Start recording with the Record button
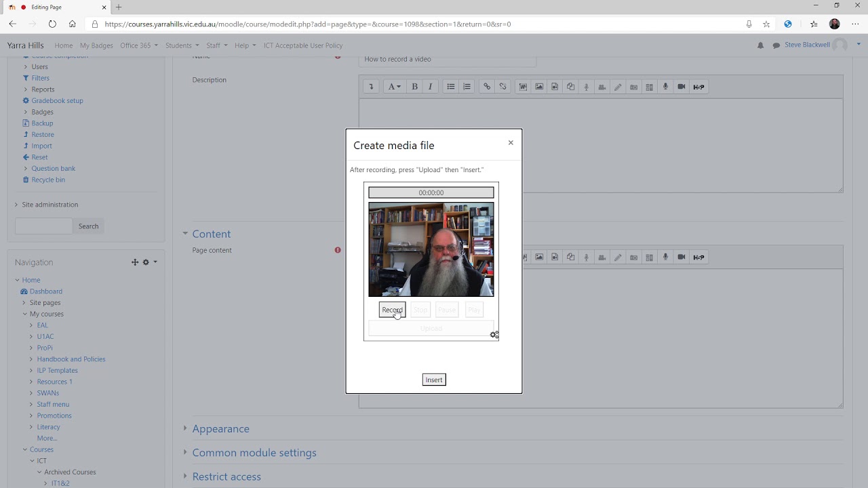The image size is (868, 488). coord(392,310)
